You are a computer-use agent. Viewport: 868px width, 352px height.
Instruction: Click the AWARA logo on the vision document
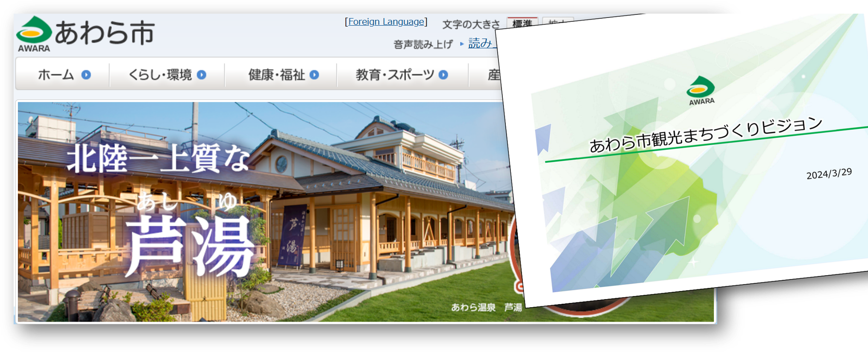[x=701, y=90]
